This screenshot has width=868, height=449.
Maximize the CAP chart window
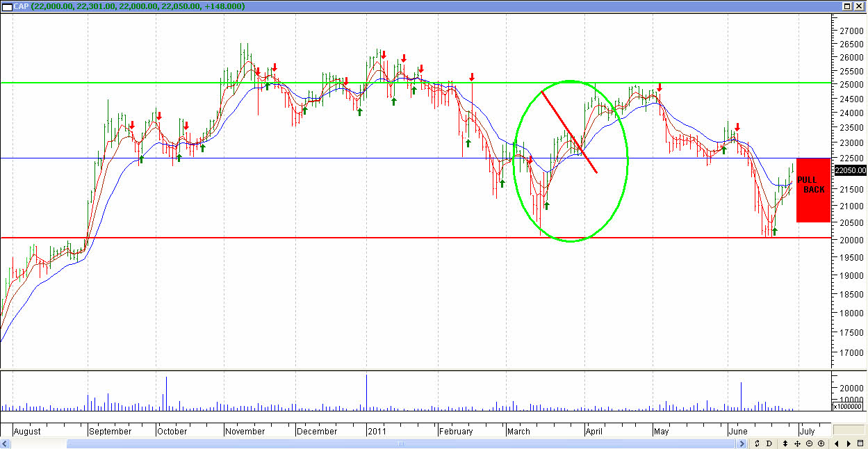(x=847, y=6)
